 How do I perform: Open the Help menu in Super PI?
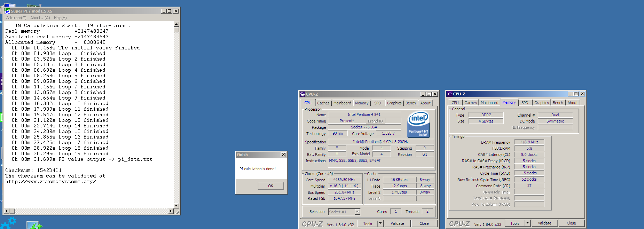click(x=60, y=18)
